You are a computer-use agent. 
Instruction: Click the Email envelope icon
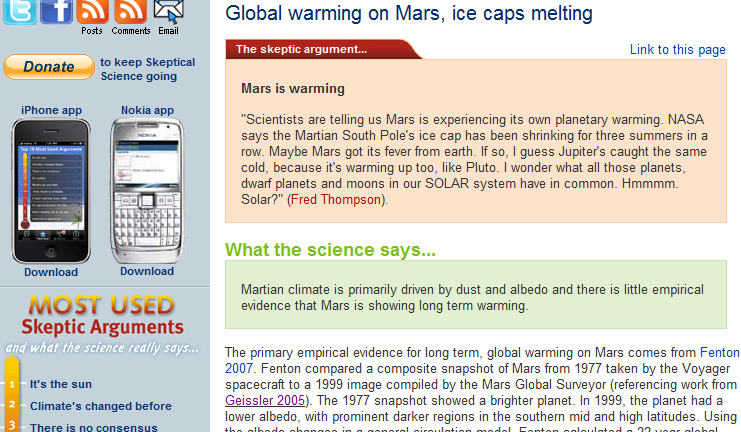coord(168,10)
